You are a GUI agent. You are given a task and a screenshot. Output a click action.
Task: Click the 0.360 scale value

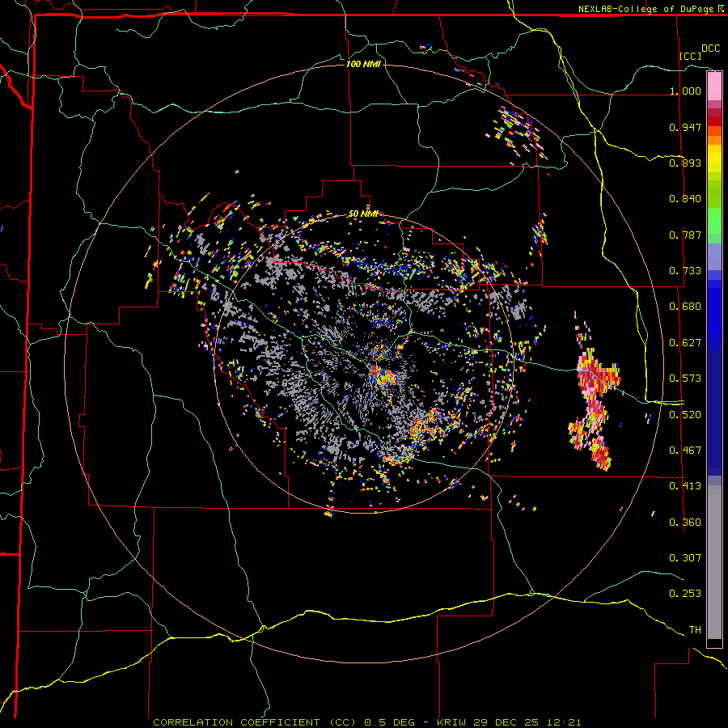pos(685,523)
